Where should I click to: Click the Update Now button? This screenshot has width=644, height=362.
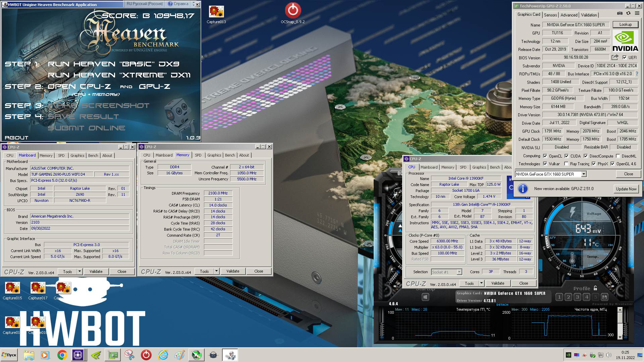click(x=626, y=189)
